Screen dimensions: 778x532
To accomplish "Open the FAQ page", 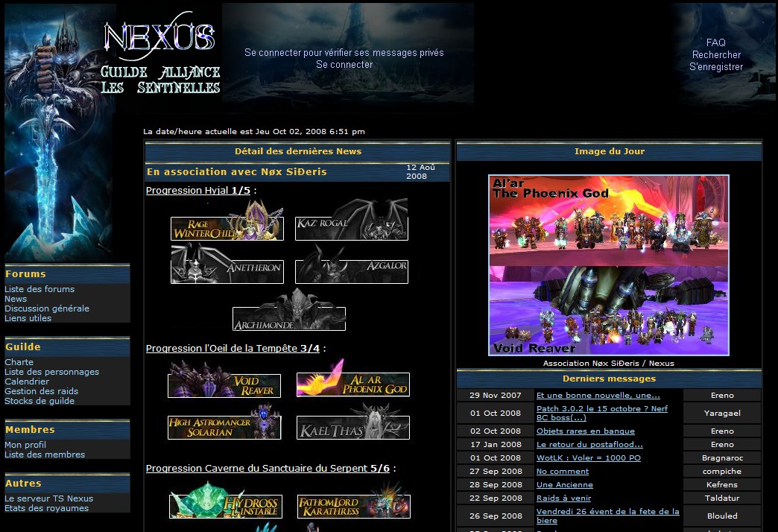I will tap(715, 43).
